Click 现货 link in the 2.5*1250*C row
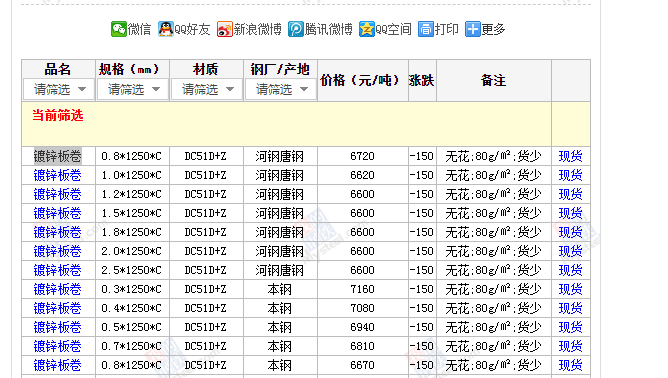The height and width of the screenshot is (378, 668). coord(570,270)
